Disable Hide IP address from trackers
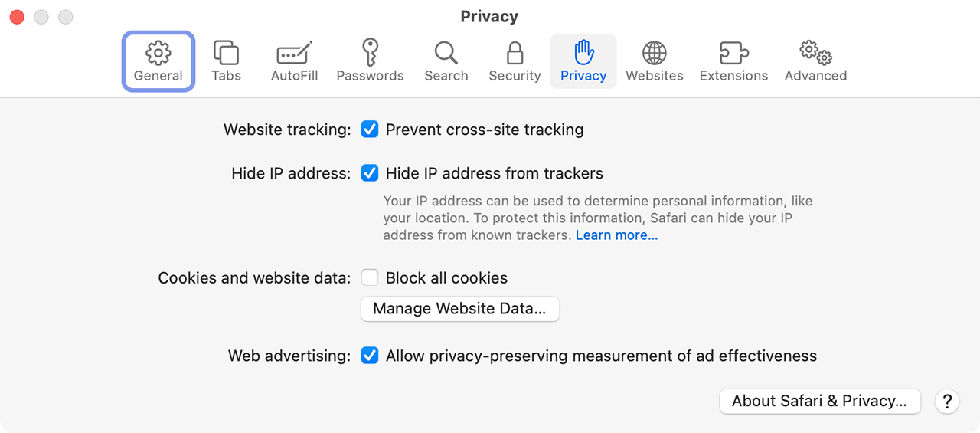 click(370, 173)
